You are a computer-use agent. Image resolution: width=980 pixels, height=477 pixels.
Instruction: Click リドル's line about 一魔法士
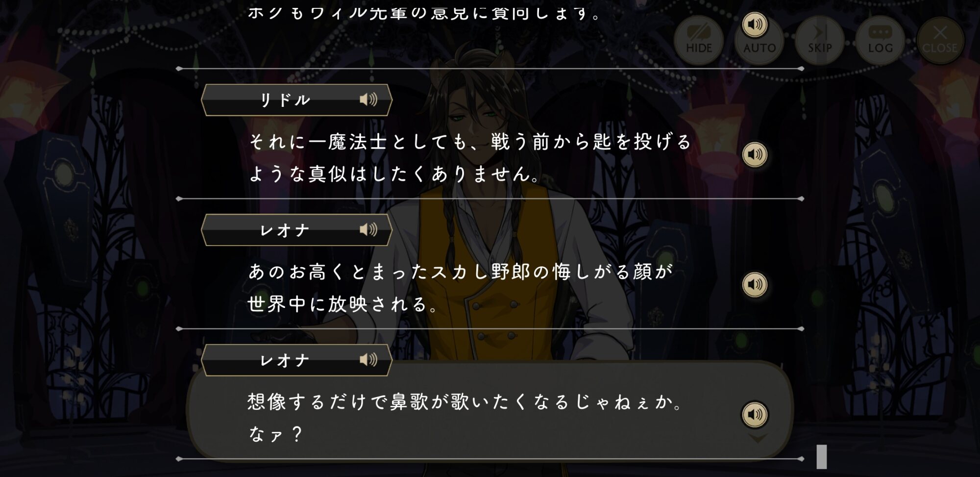[x=469, y=157]
